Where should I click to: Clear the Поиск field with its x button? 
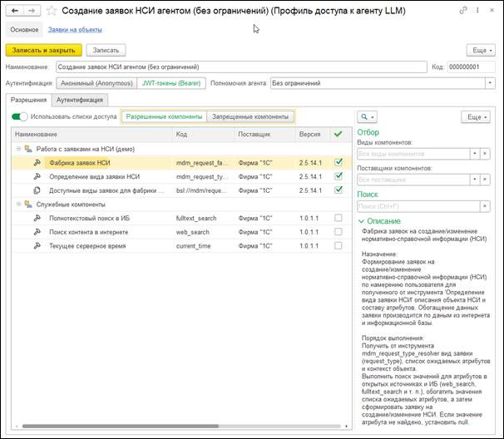[485, 206]
